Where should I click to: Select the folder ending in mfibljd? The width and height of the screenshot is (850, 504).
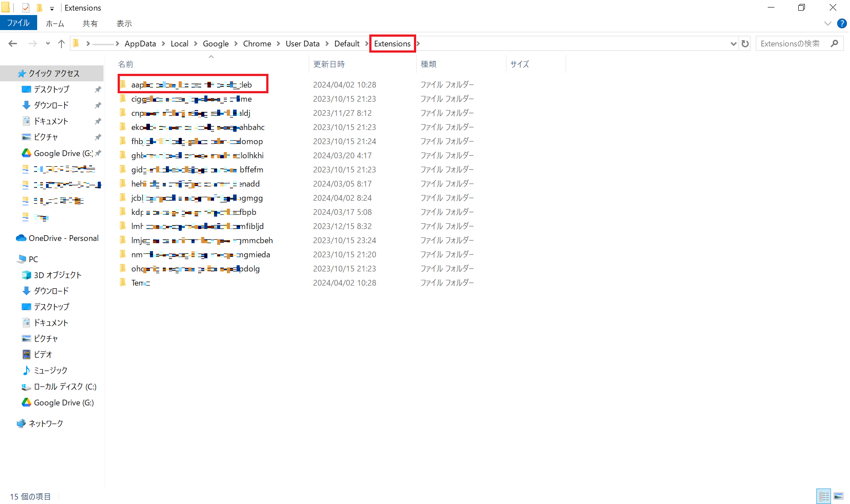[197, 226]
